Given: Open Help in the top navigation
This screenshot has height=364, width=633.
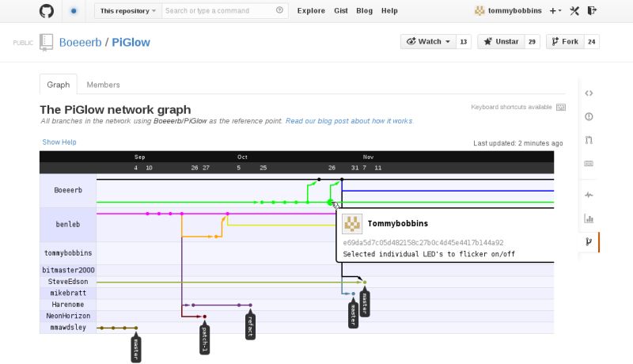Looking at the screenshot, I should click(x=389, y=11).
